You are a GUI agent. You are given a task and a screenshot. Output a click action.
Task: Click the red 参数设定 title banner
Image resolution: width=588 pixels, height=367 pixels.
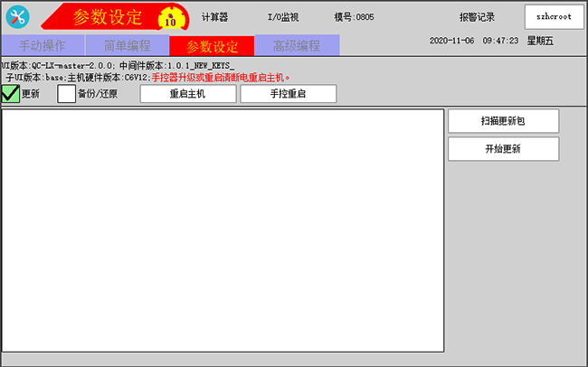107,17
